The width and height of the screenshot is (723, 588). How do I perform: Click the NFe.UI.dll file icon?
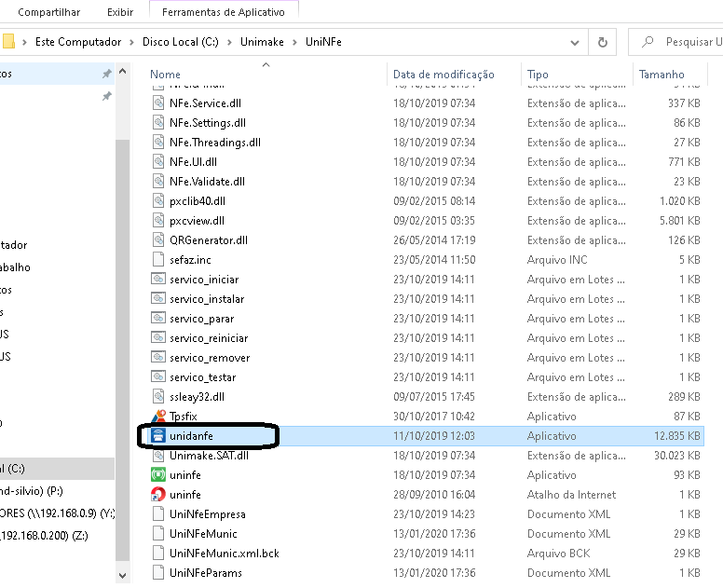click(158, 162)
